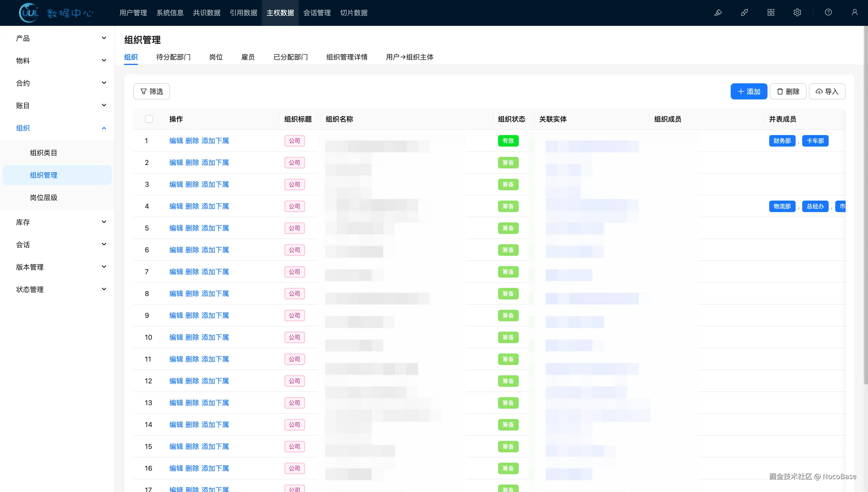Click the 财务部 tag in row 1
This screenshot has width=868, height=492.
click(782, 141)
